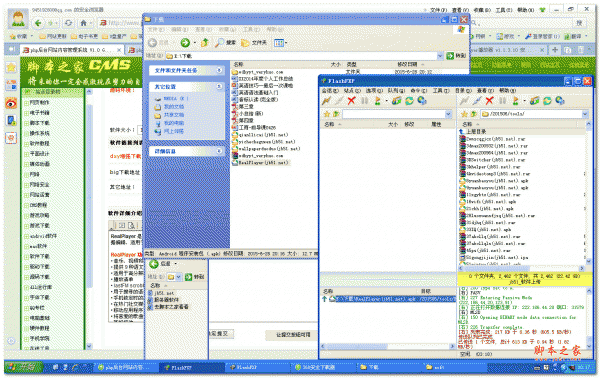Click the Up folder icon in Explorer toolbar

click(x=205, y=43)
